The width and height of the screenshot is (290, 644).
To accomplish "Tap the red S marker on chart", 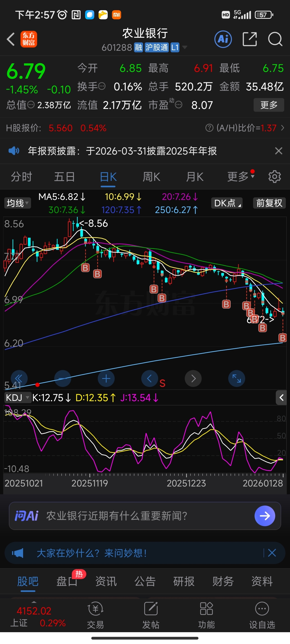I will 162,383.
